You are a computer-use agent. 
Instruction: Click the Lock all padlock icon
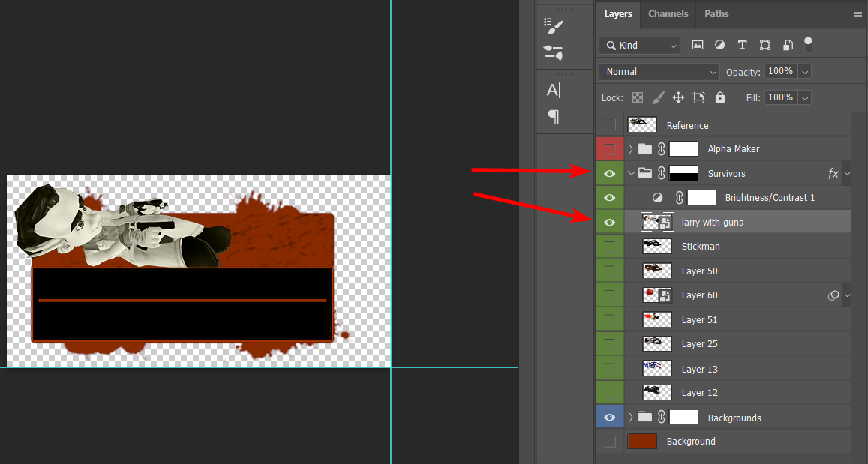pos(719,97)
